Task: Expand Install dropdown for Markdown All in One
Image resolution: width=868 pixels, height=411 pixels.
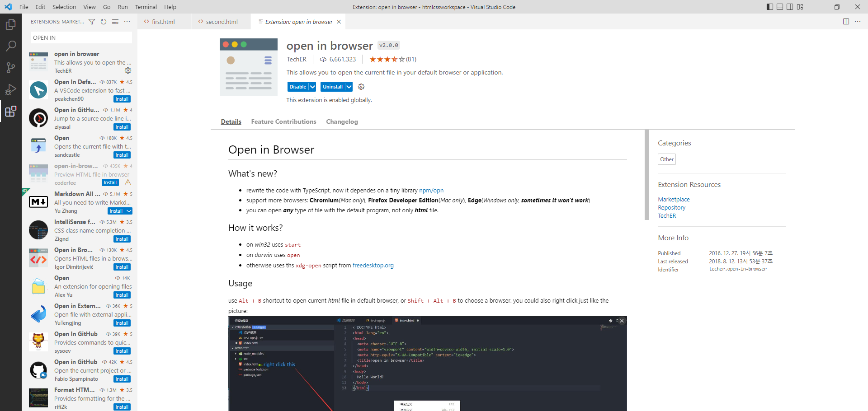Action: click(129, 211)
